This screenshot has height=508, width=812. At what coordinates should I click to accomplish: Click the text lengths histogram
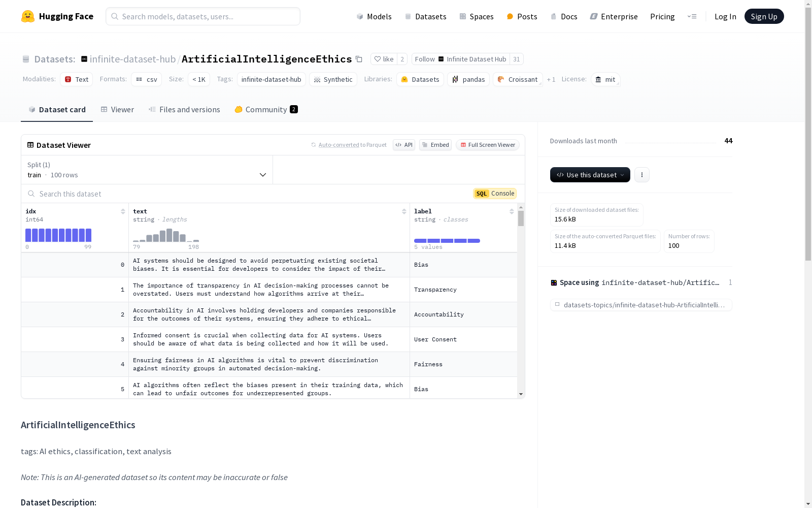pyautogui.click(x=166, y=235)
